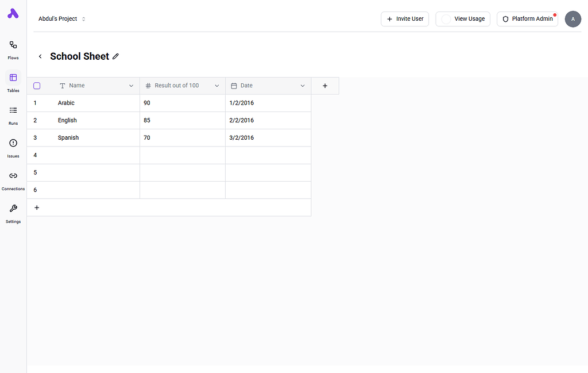588x373 pixels.
Task: Open the Name column dropdown
Action: (x=131, y=85)
